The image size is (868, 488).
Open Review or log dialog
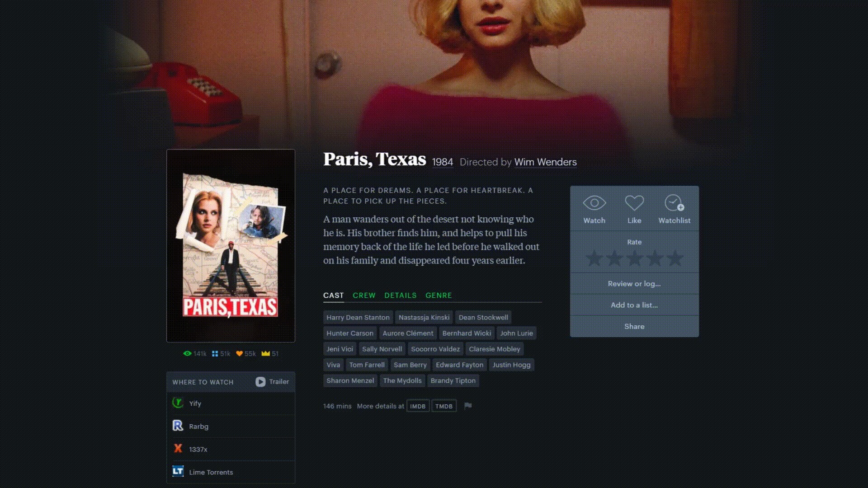634,284
